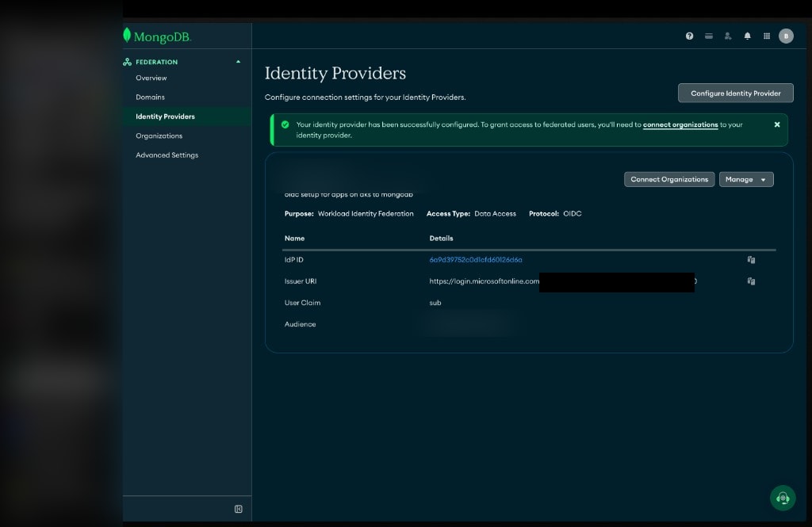Click the MongoDB logo

pos(157,36)
